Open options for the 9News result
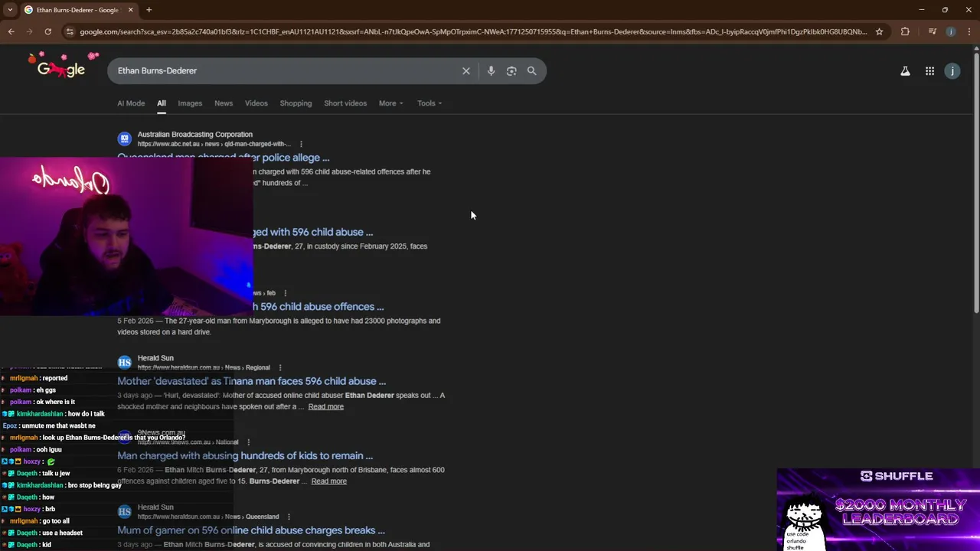The height and width of the screenshot is (551, 980). (x=249, y=442)
